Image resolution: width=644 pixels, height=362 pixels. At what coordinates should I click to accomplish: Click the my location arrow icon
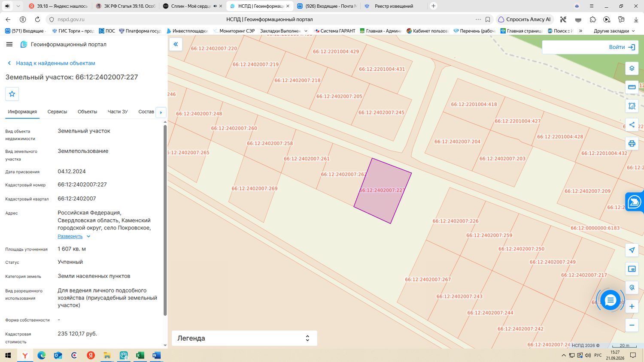click(x=632, y=250)
